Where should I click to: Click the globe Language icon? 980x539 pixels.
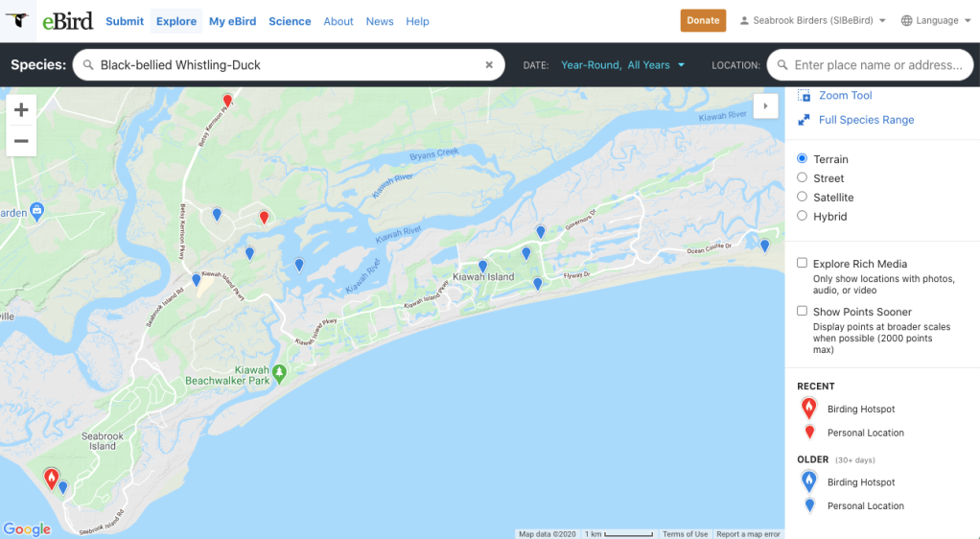click(906, 21)
